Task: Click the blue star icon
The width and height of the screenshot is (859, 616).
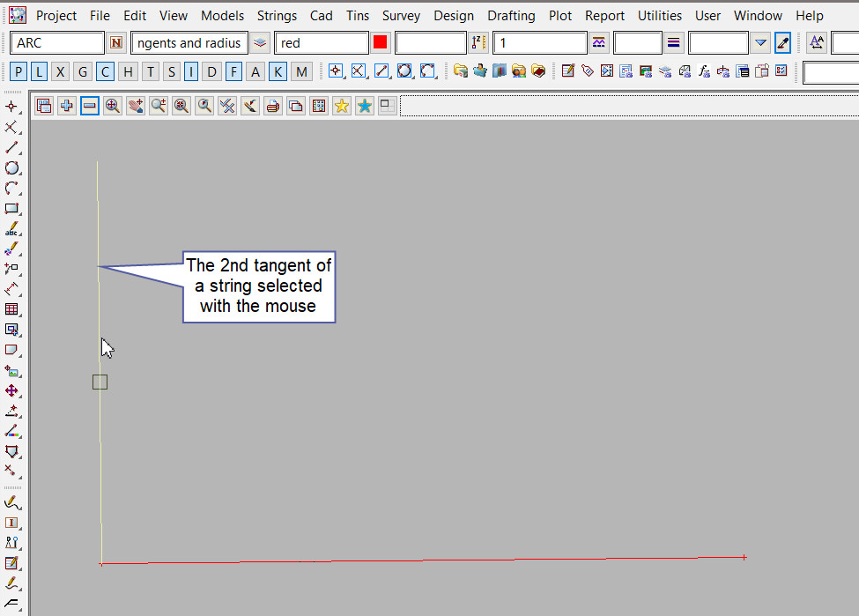Action: pos(364,106)
